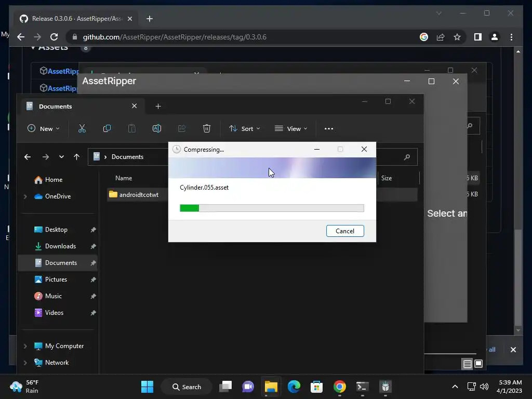Click the Rename icon in Explorer toolbar
This screenshot has height=399, width=532.
[157, 129]
